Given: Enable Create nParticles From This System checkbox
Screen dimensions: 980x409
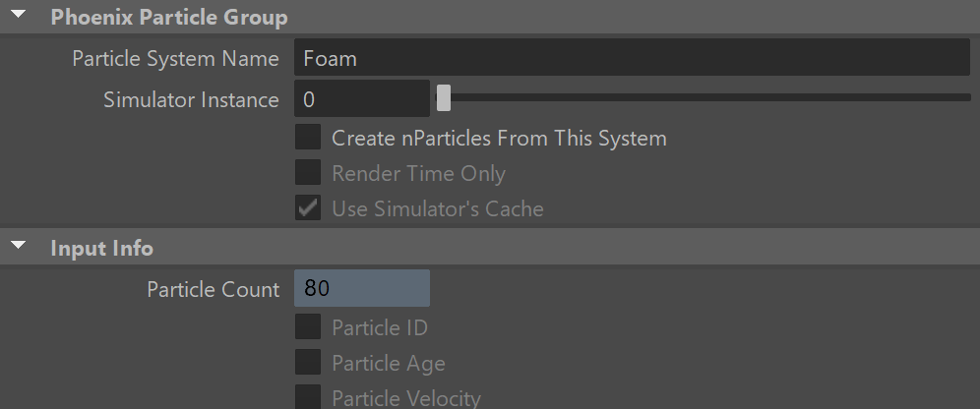Looking at the screenshot, I should coord(308,137).
